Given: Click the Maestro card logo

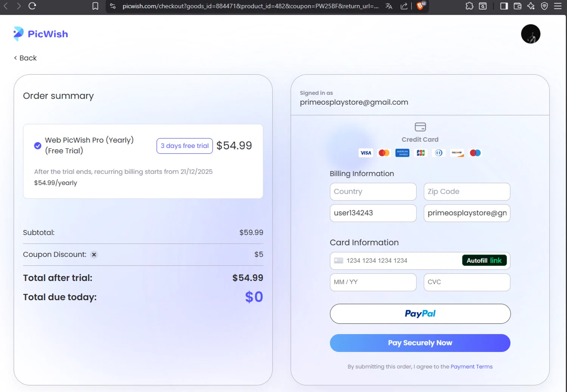Looking at the screenshot, I should [475, 153].
